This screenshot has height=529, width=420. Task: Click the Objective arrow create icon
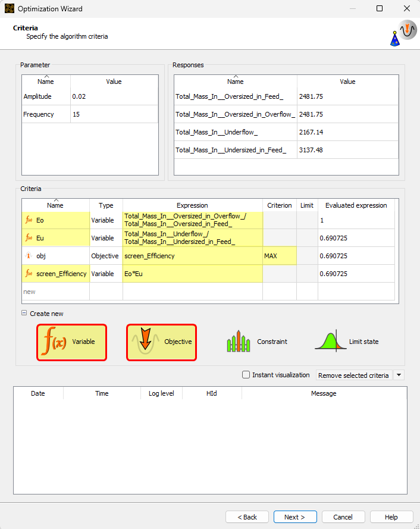point(146,341)
